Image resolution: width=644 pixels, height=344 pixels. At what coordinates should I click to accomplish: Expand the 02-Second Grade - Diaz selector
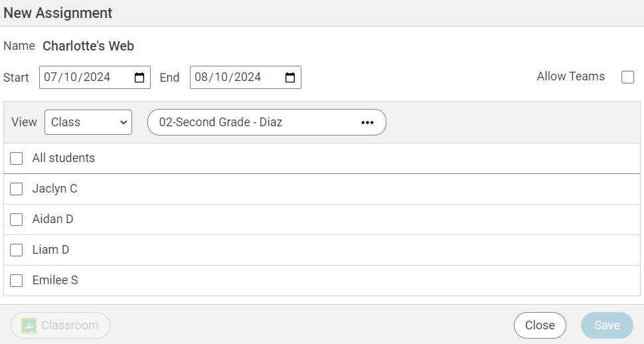coord(252,122)
